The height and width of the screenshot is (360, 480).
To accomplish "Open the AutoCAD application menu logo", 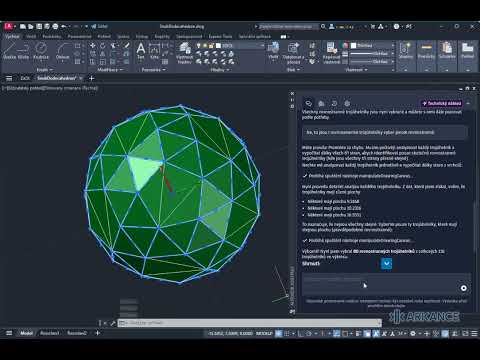I will [x=8, y=26].
